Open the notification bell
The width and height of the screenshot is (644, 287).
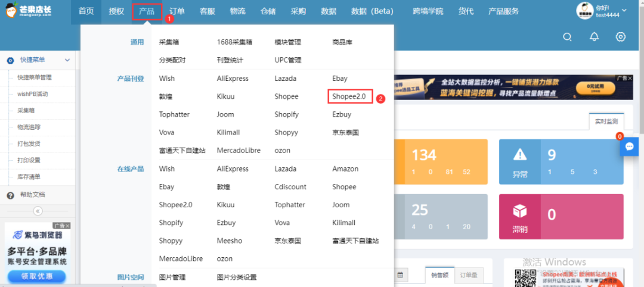(594, 37)
